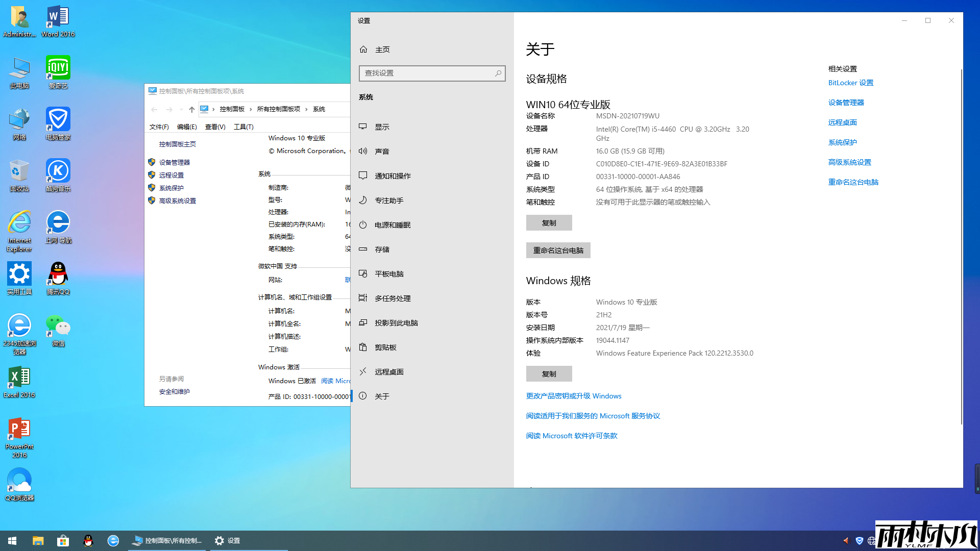Viewport: 980px width, 551px height.
Task: Select the Internet Explorer desktop icon
Action: 19,231
